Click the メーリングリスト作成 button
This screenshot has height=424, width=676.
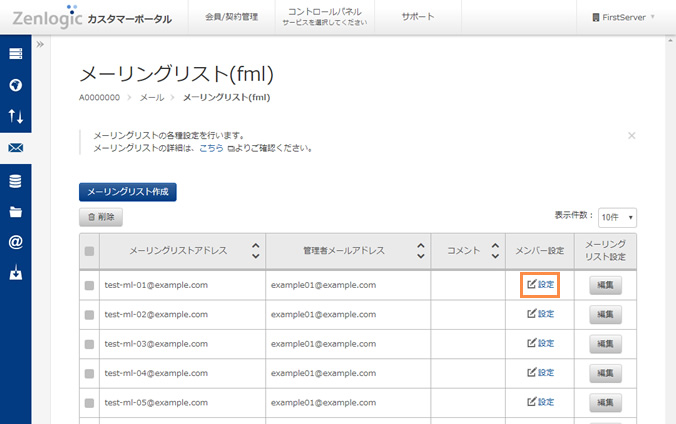tap(128, 191)
